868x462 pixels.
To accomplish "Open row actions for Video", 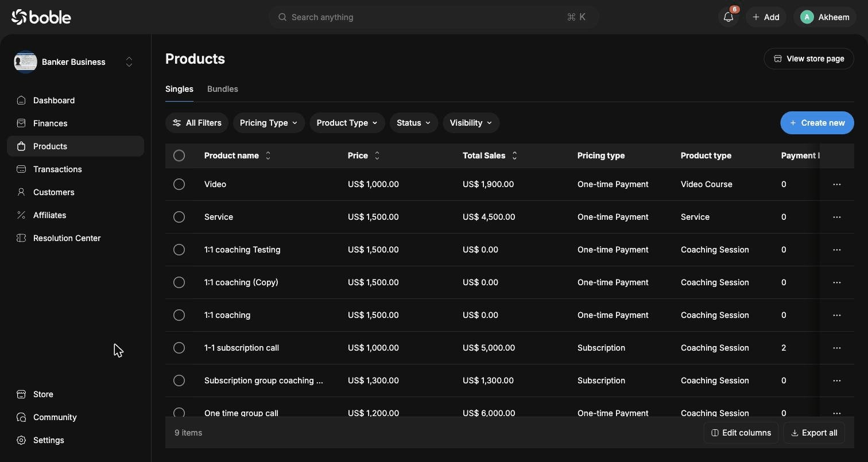I will pos(836,184).
